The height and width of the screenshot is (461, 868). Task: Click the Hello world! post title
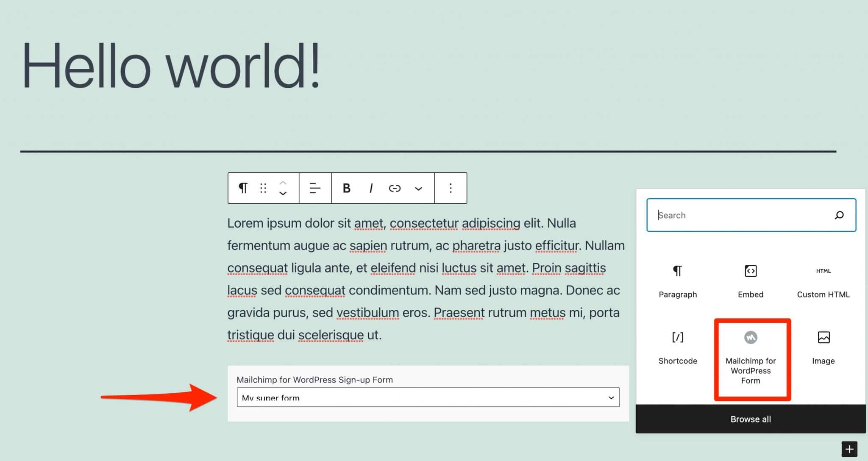pos(170,65)
